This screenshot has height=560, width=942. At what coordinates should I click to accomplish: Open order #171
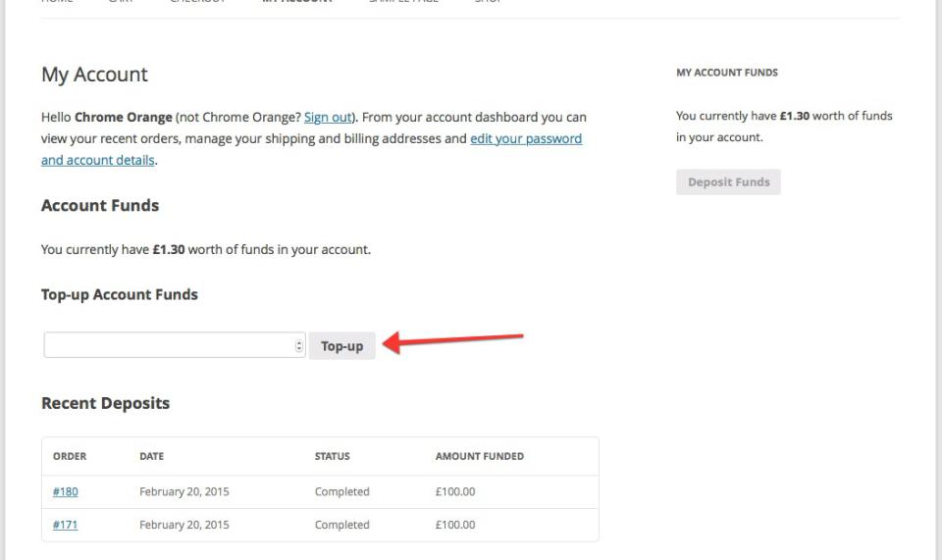pos(65,525)
